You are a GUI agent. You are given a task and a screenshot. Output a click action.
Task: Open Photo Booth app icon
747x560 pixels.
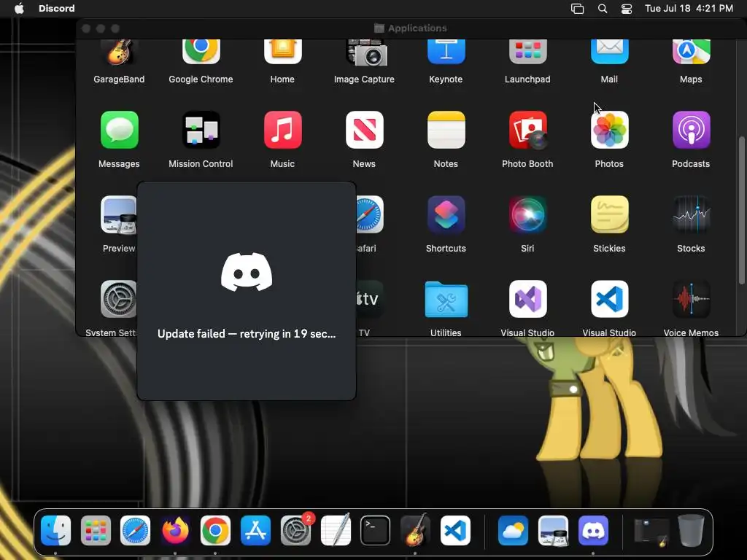tap(527, 130)
